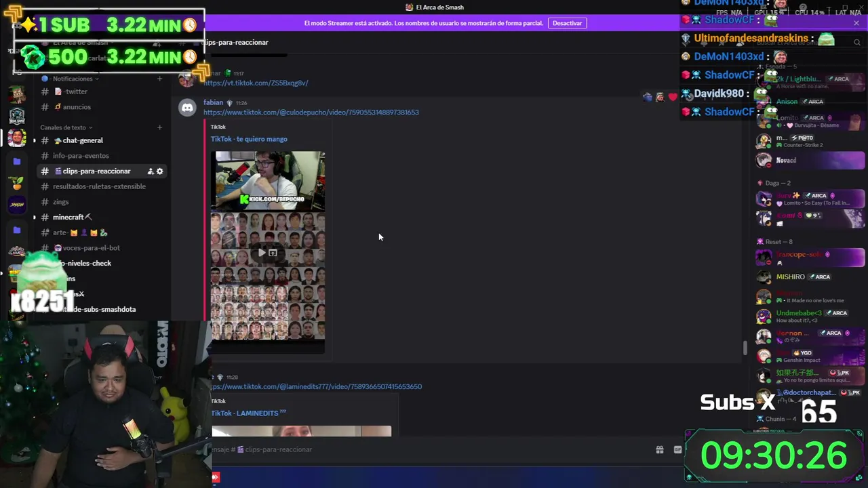Open the dark team-logo server icon
This screenshot has height=488, width=868.
[x=17, y=116]
